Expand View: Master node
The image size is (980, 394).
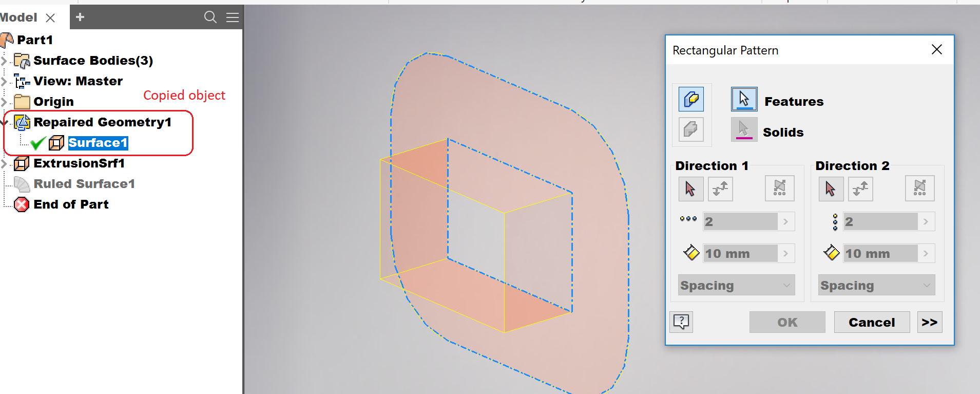4,81
